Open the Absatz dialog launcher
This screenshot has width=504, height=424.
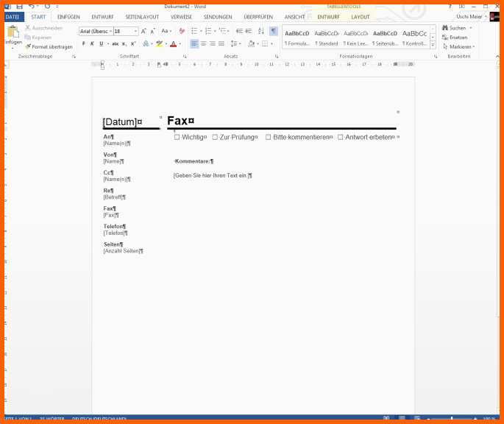tap(277, 56)
